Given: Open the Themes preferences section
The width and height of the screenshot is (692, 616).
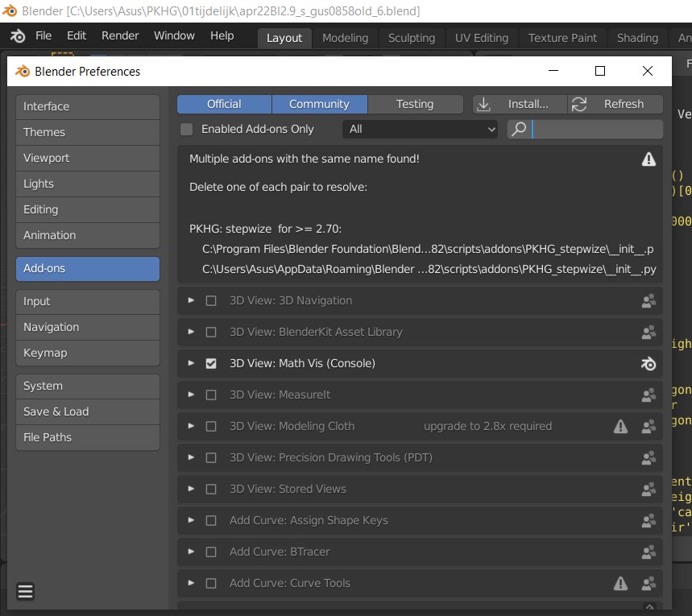Looking at the screenshot, I should pyautogui.click(x=88, y=132).
